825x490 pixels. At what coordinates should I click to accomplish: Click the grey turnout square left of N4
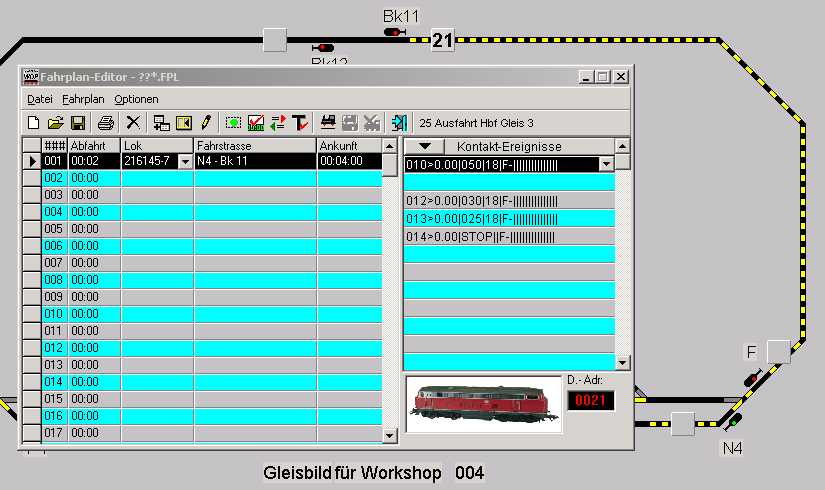click(x=683, y=424)
